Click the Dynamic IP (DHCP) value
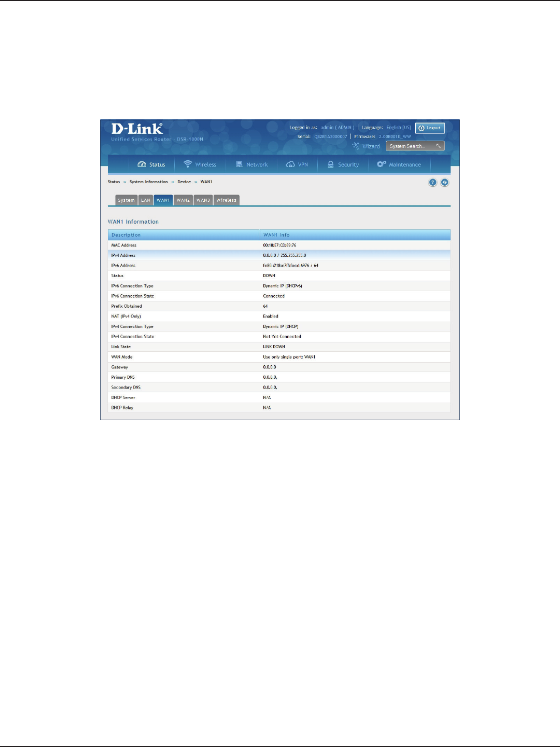This screenshot has width=560, height=747. [281, 327]
